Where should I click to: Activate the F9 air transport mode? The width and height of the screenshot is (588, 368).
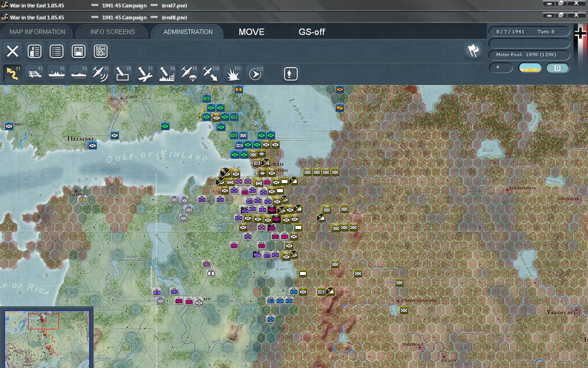(189, 74)
